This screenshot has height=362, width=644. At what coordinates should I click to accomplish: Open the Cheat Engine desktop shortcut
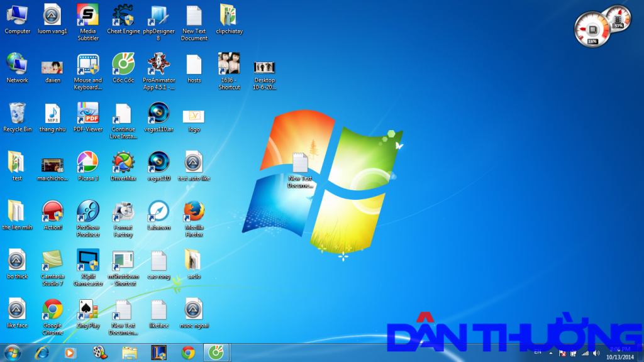(x=123, y=15)
